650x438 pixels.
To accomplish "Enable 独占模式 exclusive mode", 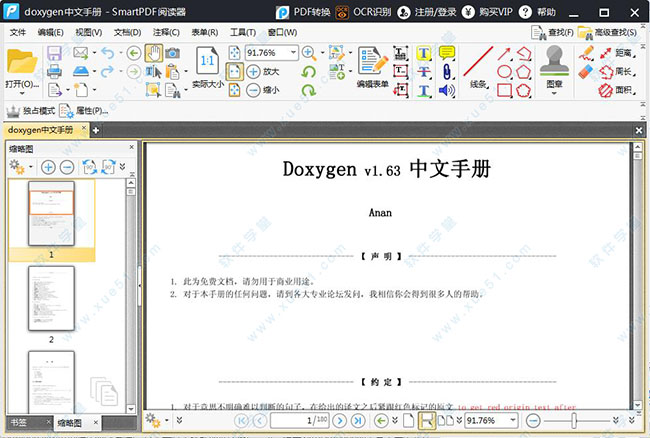I will 31,111.
